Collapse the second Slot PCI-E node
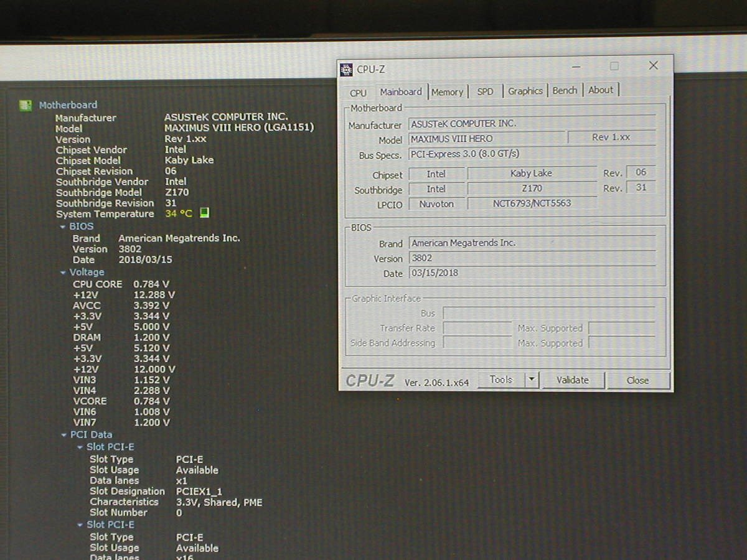The image size is (747, 560). (80, 525)
